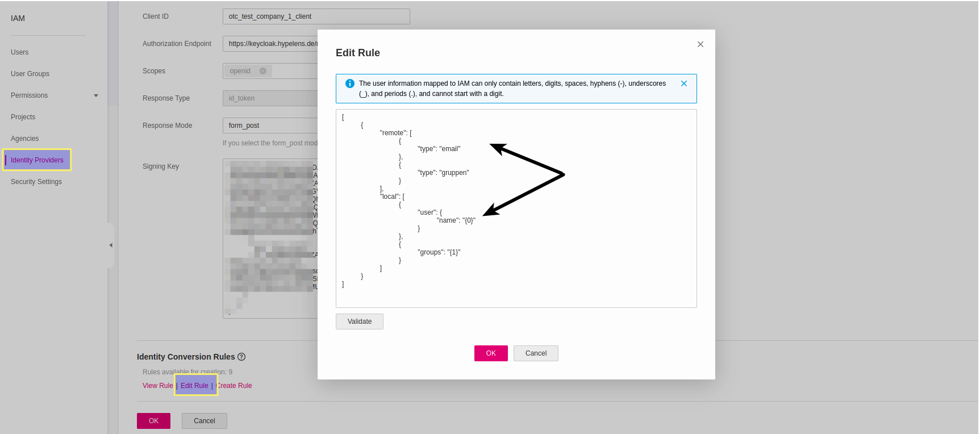This screenshot has width=980, height=434.
Task: Open the Identity Conversion Rules help icon
Action: 241,357
